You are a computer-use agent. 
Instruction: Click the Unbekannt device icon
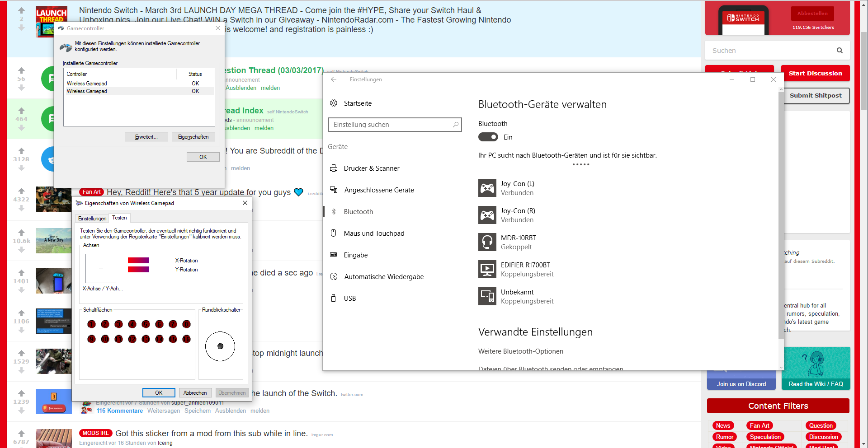point(487,296)
